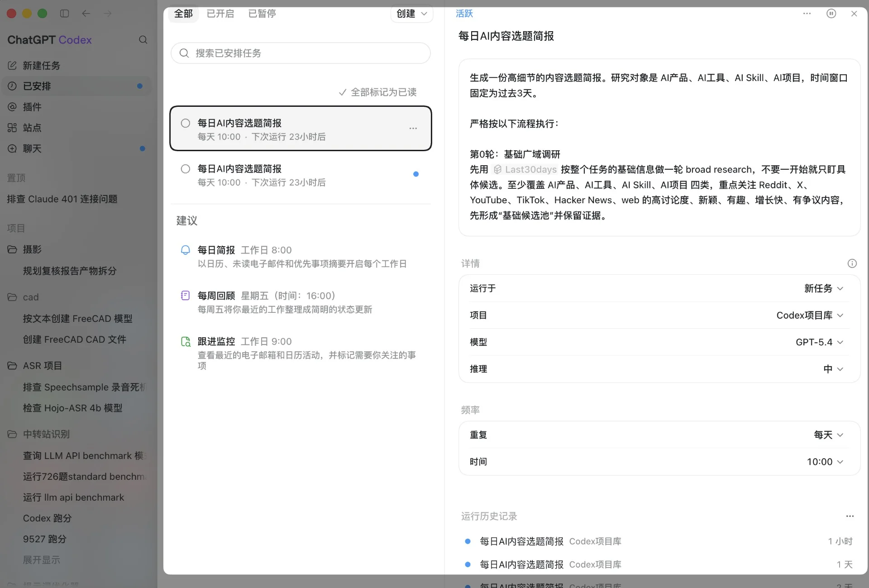Open 运行 llm api benchmark
The image size is (869, 588).
tap(74, 497)
